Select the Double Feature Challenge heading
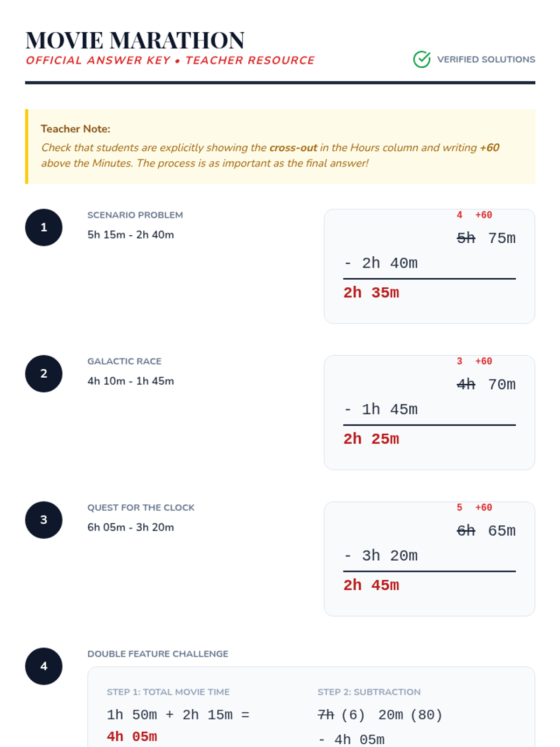The width and height of the screenshot is (560, 747). 158,654
